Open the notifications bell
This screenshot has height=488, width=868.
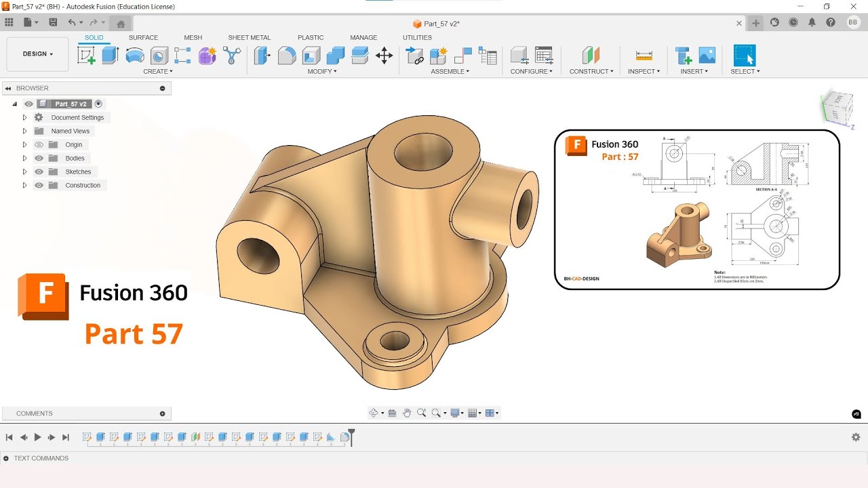pos(812,22)
